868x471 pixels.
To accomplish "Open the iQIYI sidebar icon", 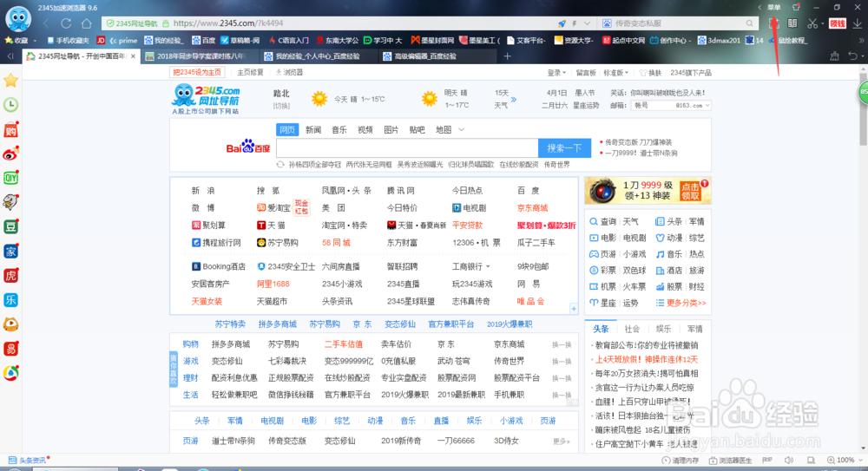I will (10, 178).
